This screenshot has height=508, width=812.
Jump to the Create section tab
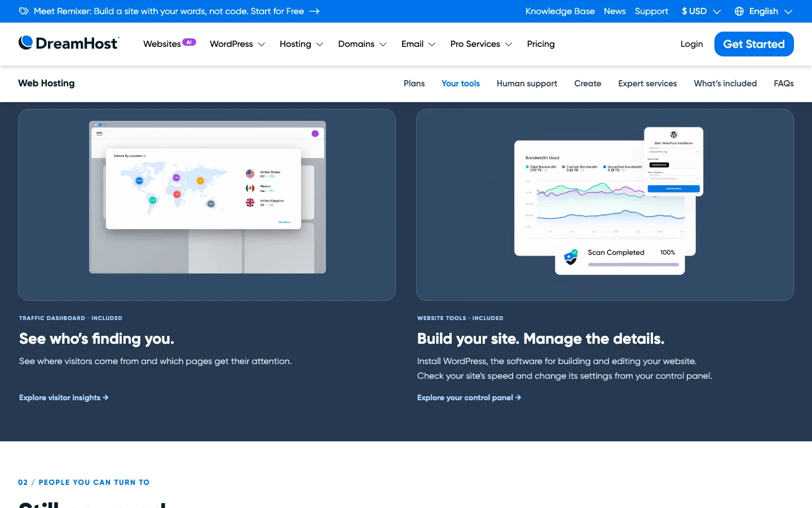click(588, 84)
